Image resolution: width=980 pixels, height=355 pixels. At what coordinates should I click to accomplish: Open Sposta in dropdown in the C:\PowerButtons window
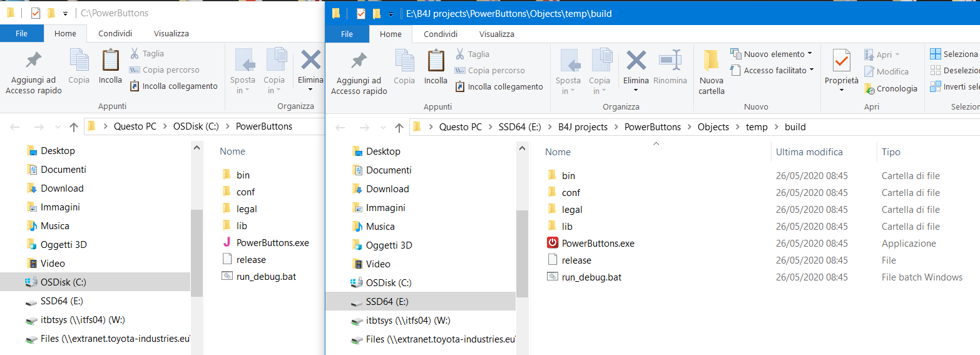243,85
